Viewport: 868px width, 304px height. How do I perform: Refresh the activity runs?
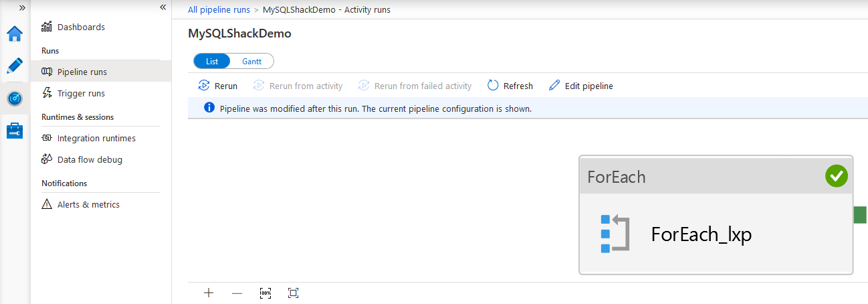pos(510,86)
